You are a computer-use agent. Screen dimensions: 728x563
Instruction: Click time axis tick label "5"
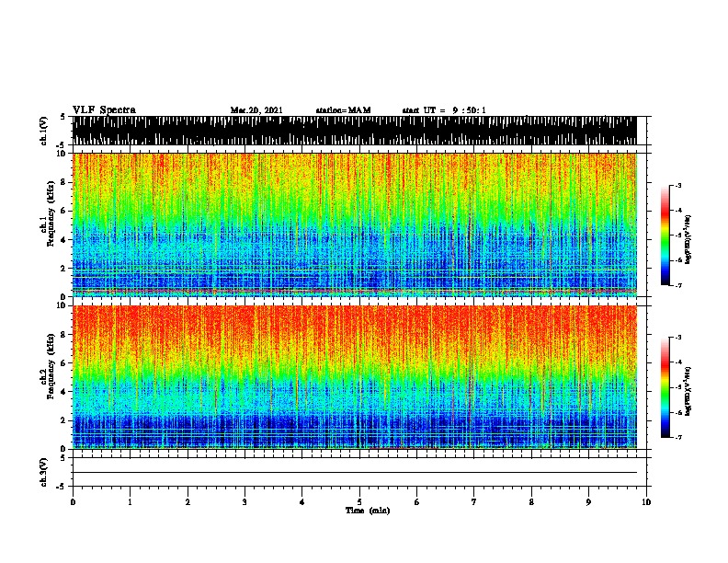359,502
